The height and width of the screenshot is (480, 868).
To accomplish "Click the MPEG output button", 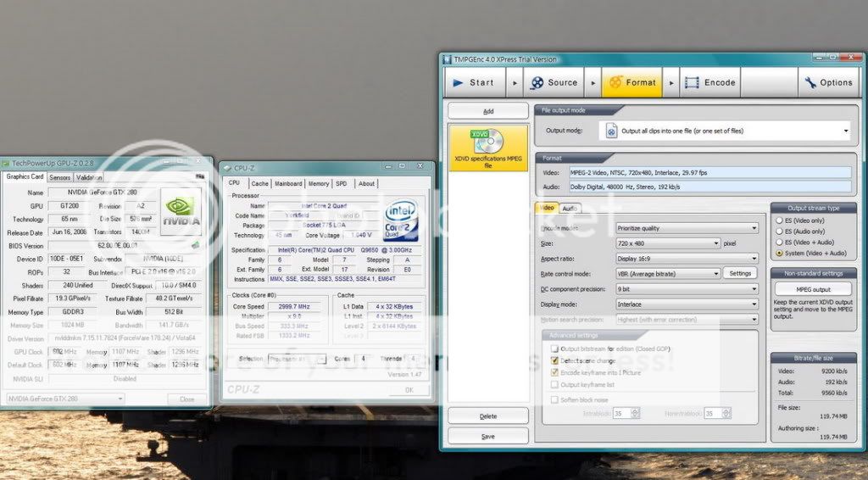I will (x=813, y=289).
